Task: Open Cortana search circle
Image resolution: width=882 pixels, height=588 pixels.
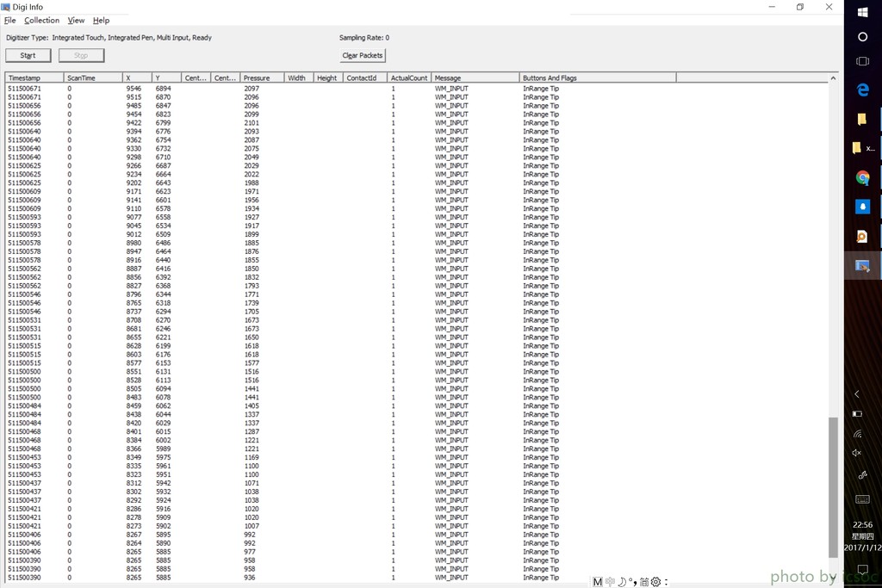Action: tap(862, 37)
